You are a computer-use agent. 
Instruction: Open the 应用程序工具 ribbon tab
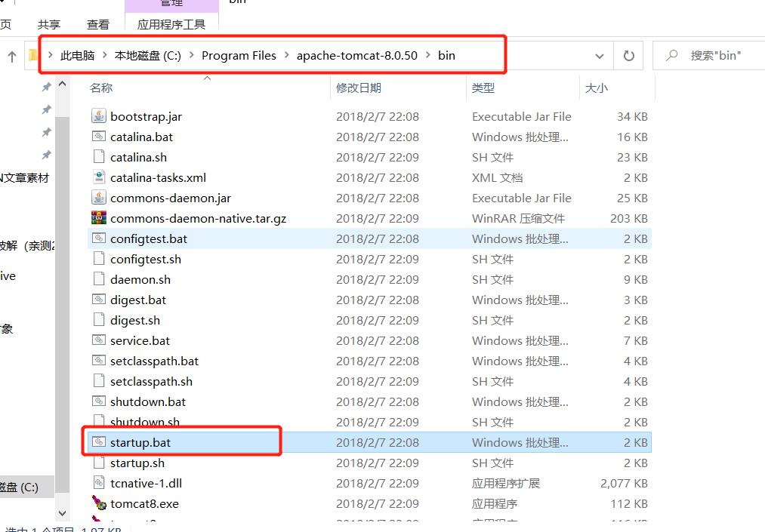click(171, 24)
